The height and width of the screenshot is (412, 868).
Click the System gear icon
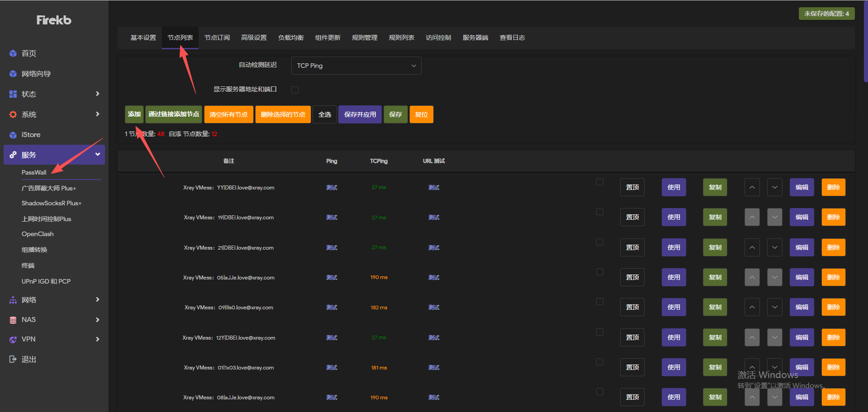click(x=13, y=114)
